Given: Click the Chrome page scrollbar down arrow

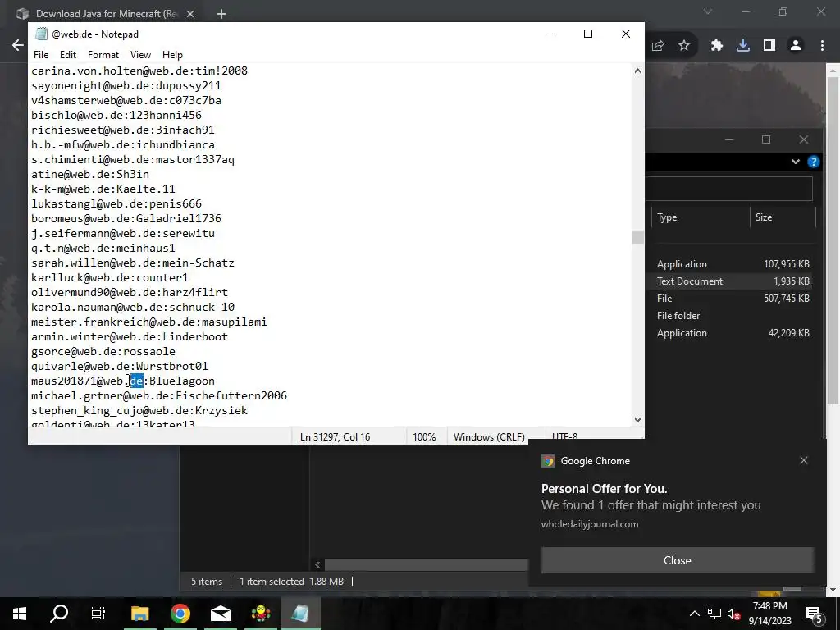Looking at the screenshot, I should [833, 590].
